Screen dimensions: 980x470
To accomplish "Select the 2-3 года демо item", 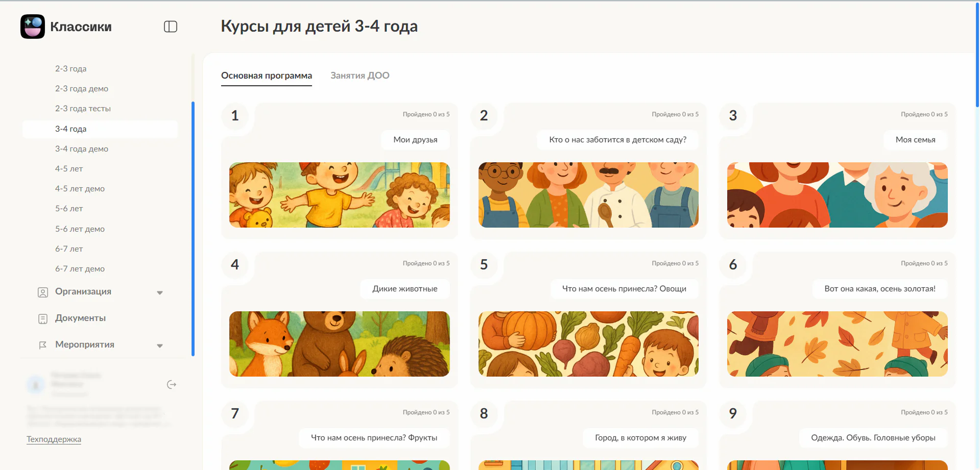I will click(82, 88).
